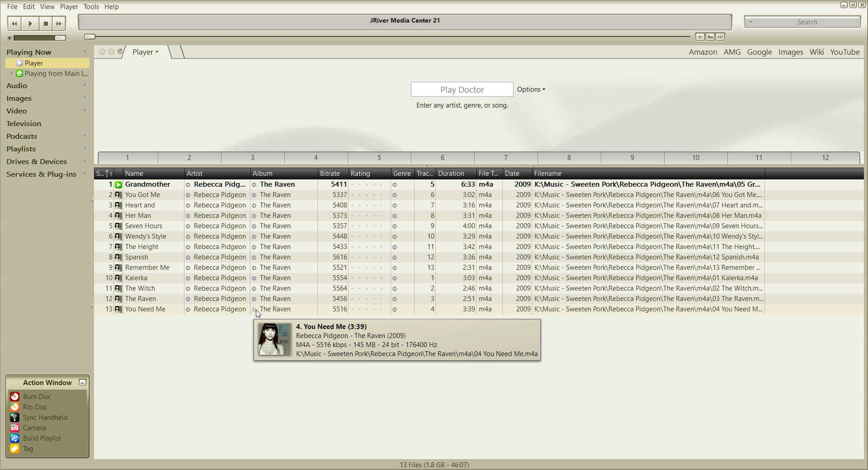This screenshot has width=868, height=470.
Task: Open the Edit menu
Action: point(29,6)
